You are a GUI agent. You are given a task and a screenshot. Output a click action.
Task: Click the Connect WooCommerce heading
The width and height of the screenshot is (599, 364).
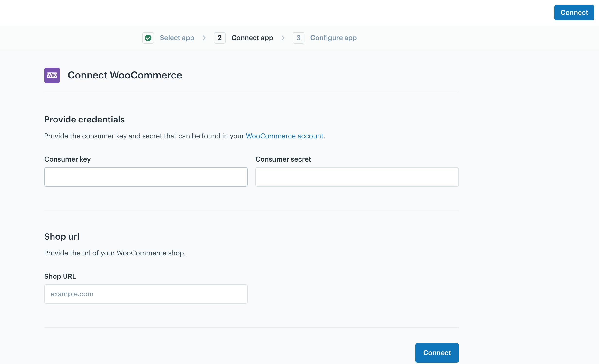[x=125, y=75]
